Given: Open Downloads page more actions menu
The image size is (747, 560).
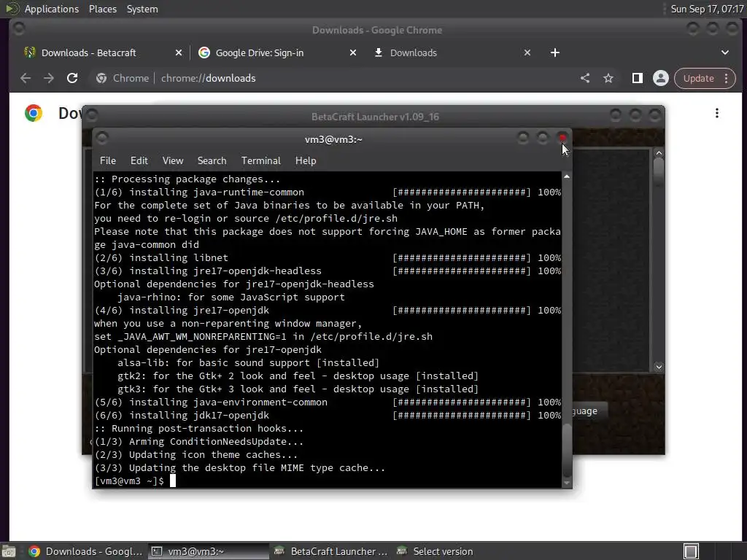Looking at the screenshot, I should coord(717,113).
